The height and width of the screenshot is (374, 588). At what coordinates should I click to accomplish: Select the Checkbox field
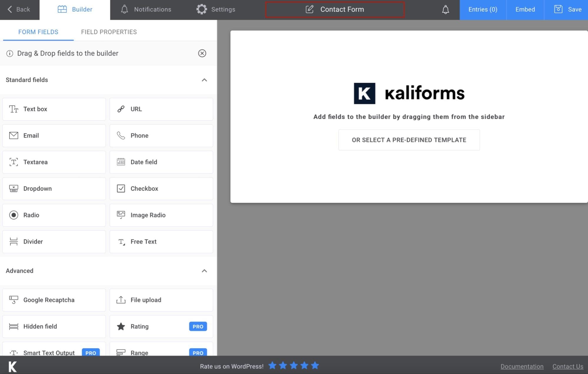point(161,188)
